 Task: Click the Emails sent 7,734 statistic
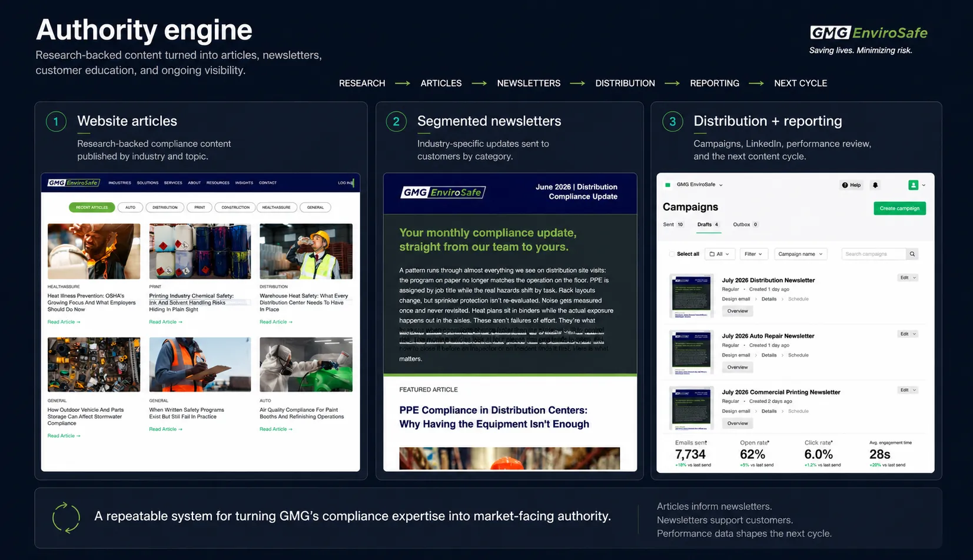pos(693,454)
